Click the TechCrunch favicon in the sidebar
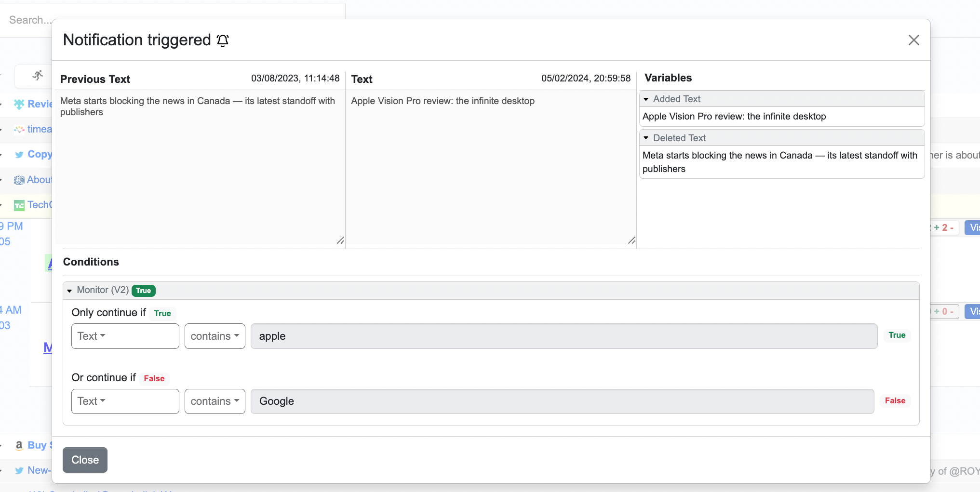980x492 pixels. pos(19,205)
